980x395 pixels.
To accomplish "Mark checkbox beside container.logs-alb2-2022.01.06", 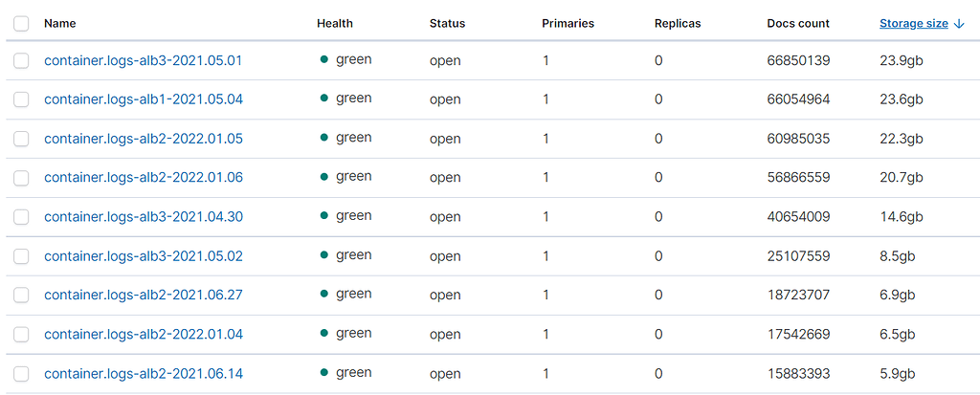I will [x=22, y=178].
